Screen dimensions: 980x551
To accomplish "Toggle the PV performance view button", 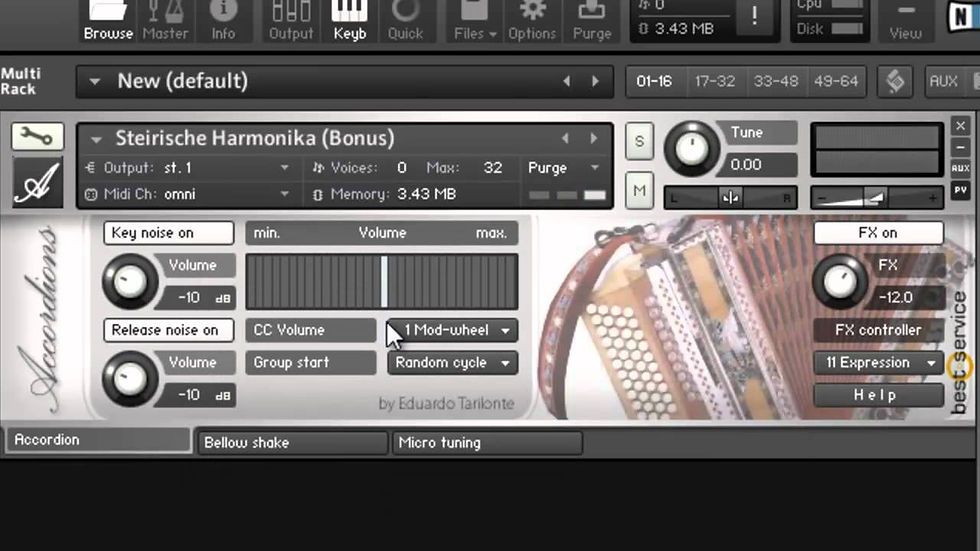I will (x=961, y=190).
